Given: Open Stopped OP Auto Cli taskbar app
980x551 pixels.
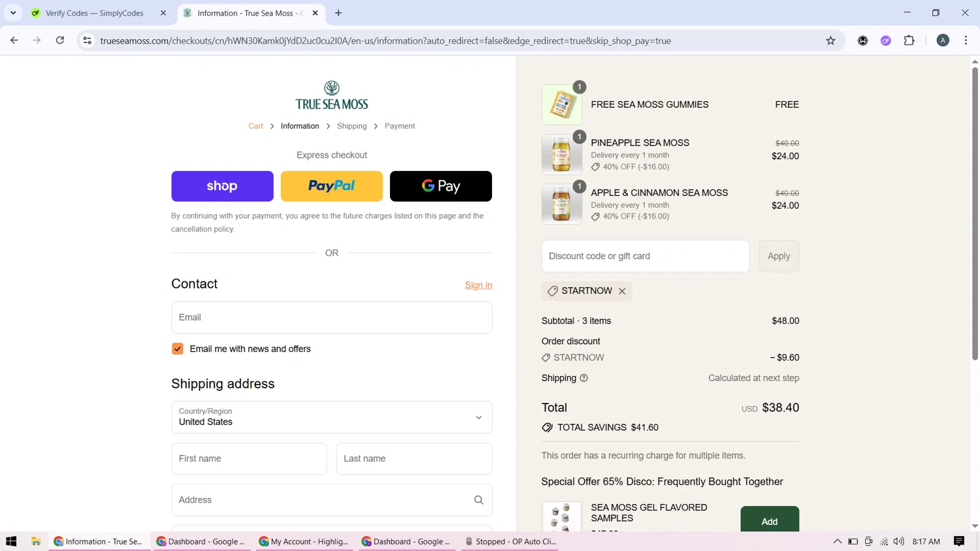Looking at the screenshot, I should coord(510,541).
